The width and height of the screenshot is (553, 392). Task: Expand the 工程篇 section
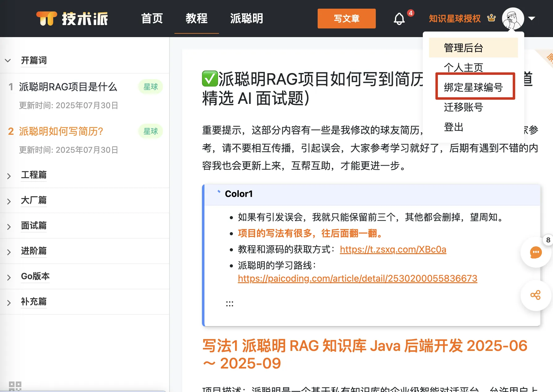[9, 176]
